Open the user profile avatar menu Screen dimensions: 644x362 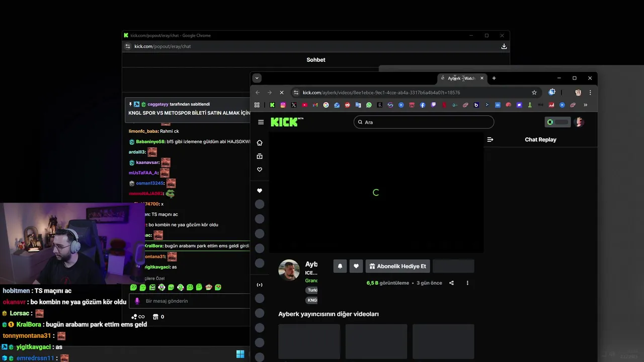(x=579, y=122)
